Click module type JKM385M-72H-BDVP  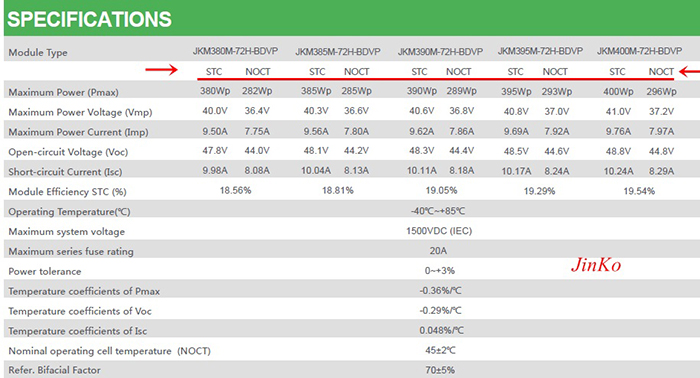338,52
